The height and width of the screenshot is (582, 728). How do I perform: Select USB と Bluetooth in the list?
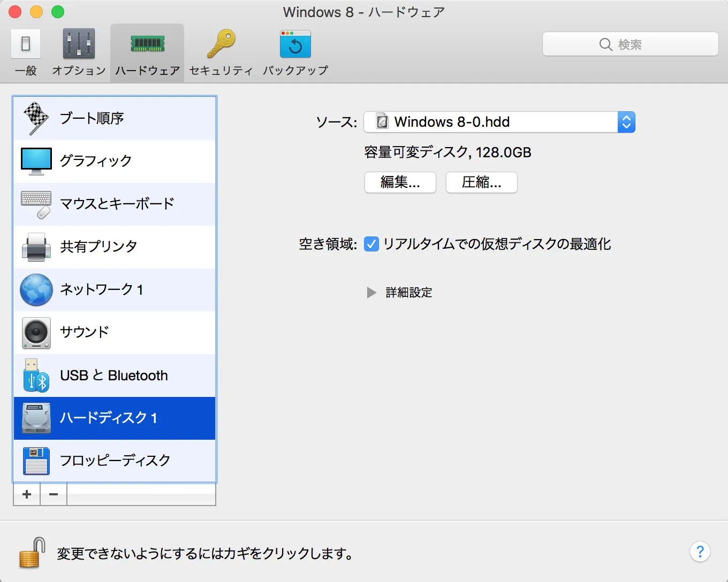[115, 375]
